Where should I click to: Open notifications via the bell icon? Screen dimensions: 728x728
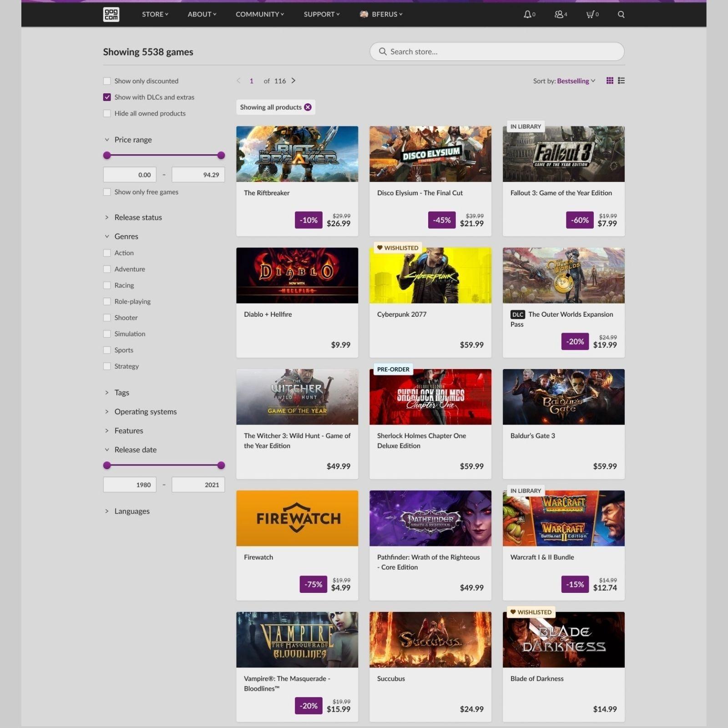click(x=527, y=14)
